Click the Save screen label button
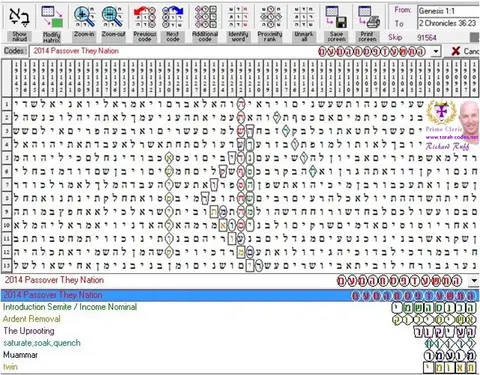Image resolution: width=480 pixels, height=375 pixels. (x=336, y=36)
